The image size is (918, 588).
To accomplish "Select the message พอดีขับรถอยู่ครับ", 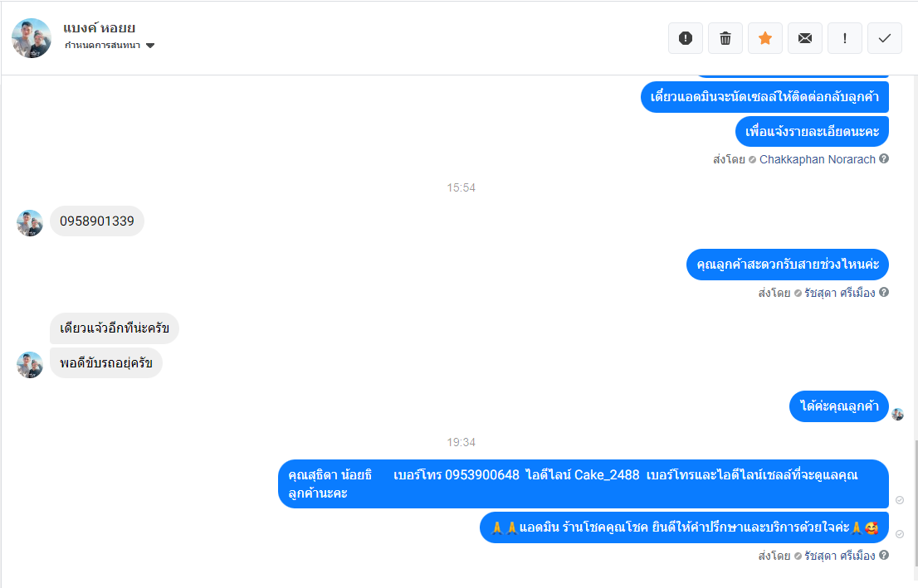I will click(x=106, y=362).
